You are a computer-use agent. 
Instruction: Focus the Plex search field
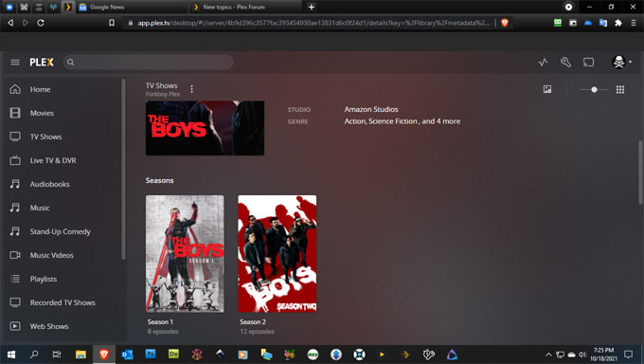(x=149, y=63)
